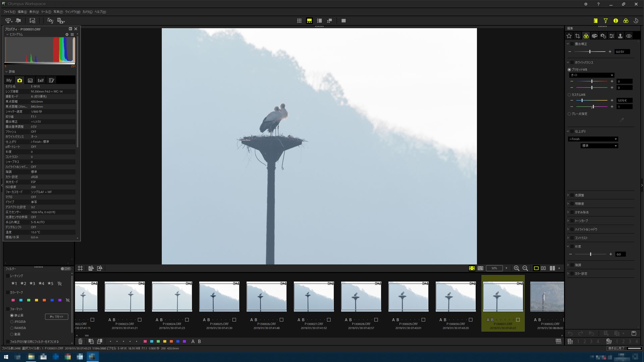Enable the カラーマーク filter checkbox
Viewport: 644px width, 362px height.
7,292
